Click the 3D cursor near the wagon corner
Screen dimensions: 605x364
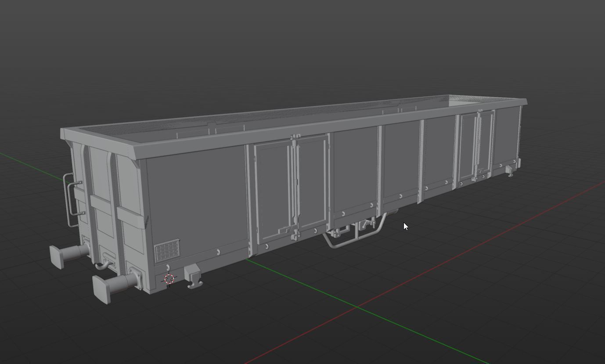pyautogui.click(x=169, y=279)
